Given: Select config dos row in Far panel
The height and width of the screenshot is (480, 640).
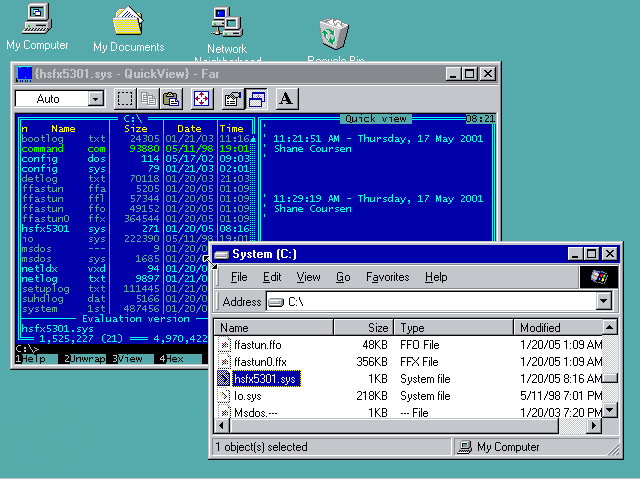Looking at the screenshot, I should click(x=135, y=159).
